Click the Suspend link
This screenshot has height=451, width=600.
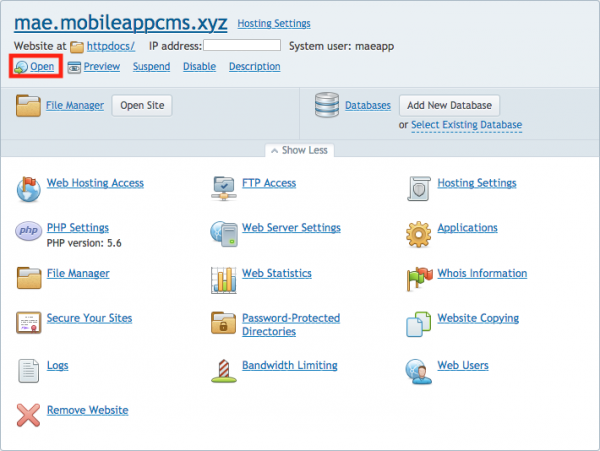pos(150,67)
